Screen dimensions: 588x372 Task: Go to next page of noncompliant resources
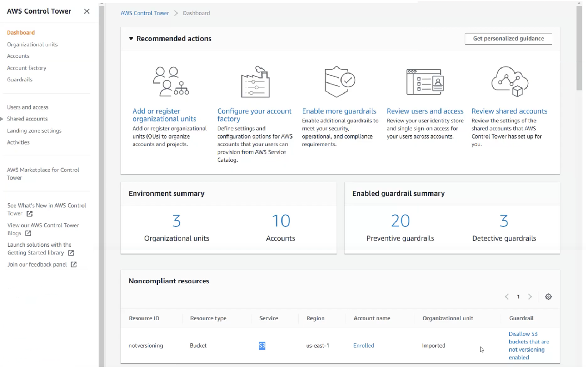(x=530, y=297)
